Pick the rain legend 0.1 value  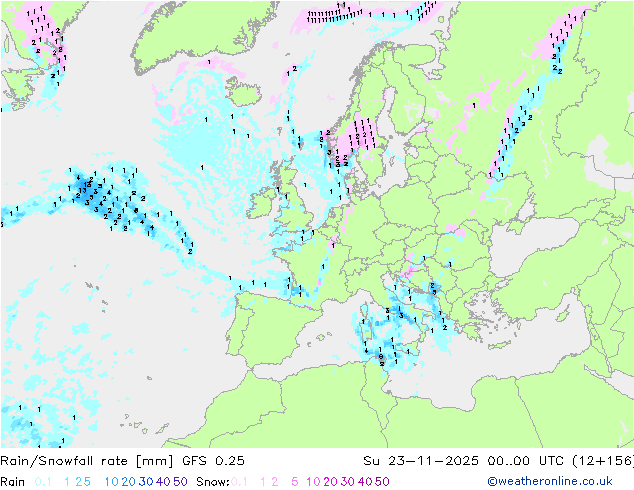(43, 482)
